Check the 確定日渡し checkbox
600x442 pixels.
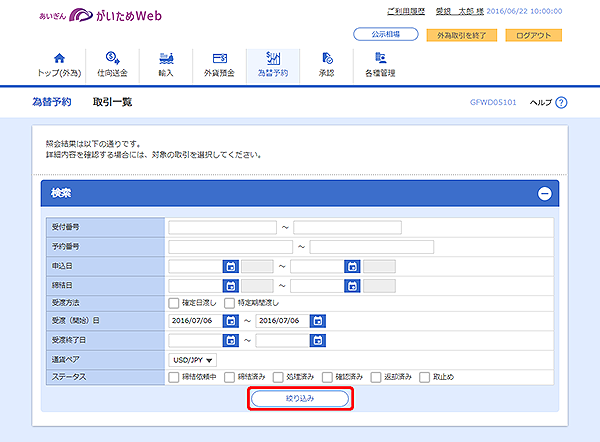[174, 303]
